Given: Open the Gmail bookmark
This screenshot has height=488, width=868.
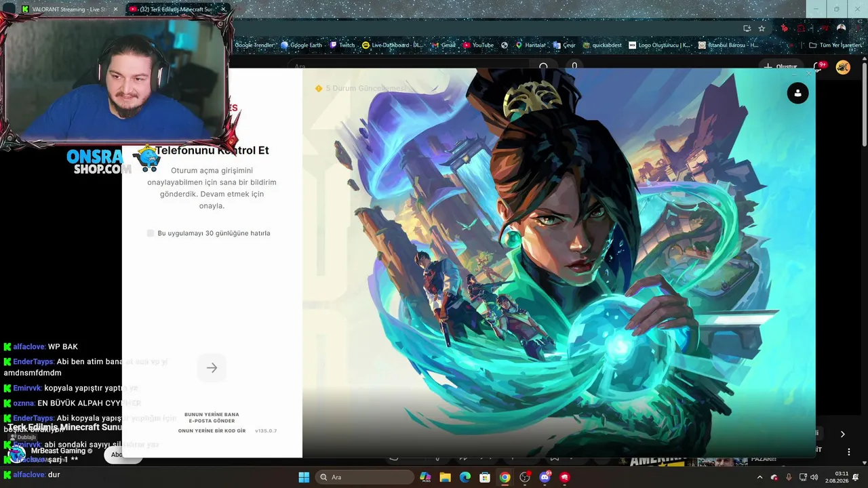Looking at the screenshot, I should [443, 45].
